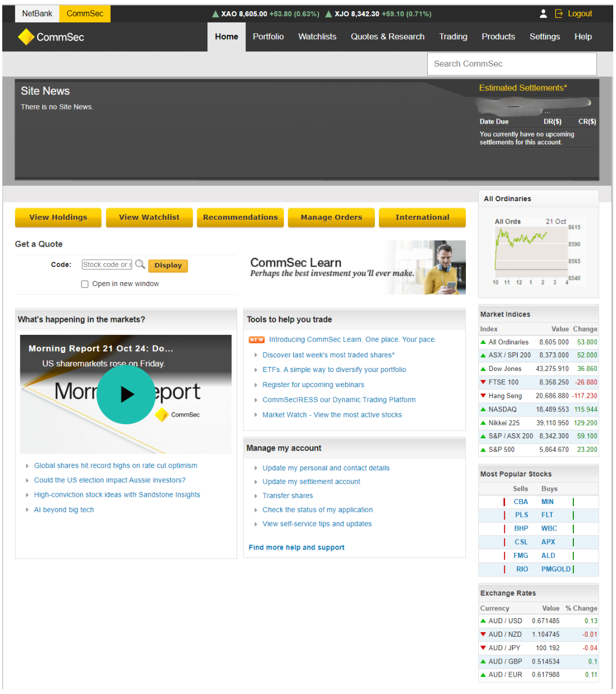Click Find more help and support

tap(296, 547)
